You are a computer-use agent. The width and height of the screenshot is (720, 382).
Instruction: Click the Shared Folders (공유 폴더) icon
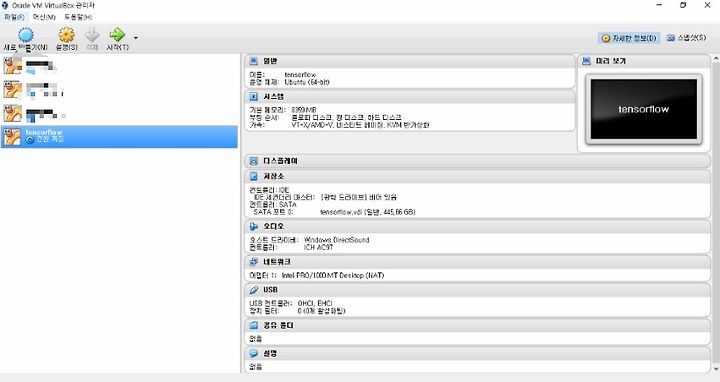pos(253,325)
